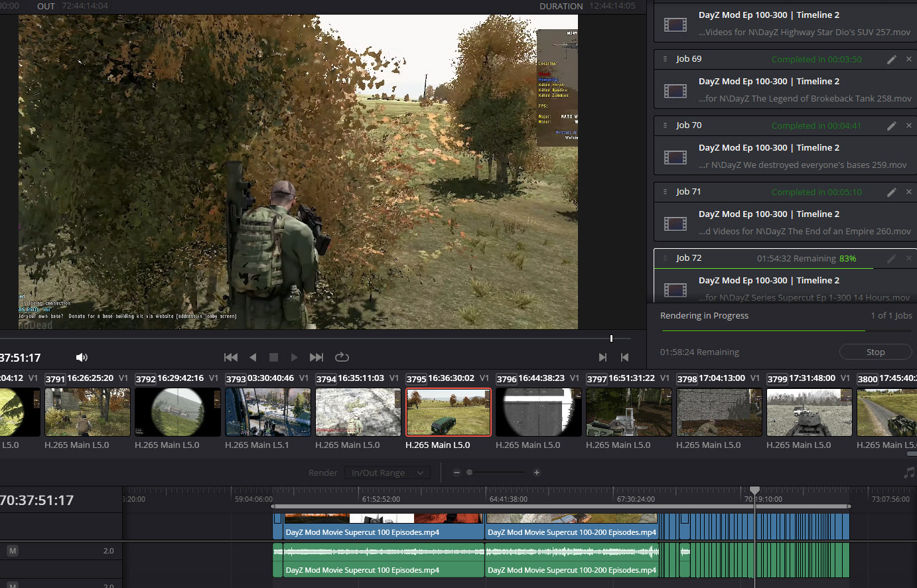Image resolution: width=917 pixels, height=588 pixels.
Task: Click the pencil icon on Job 70
Action: coord(892,125)
